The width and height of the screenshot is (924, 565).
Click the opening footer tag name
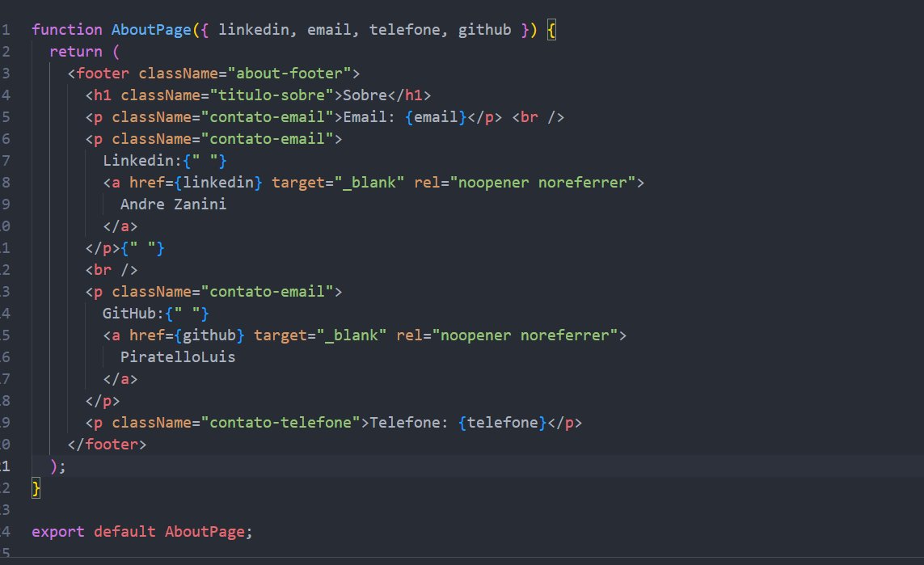click(x=102, y=73)
